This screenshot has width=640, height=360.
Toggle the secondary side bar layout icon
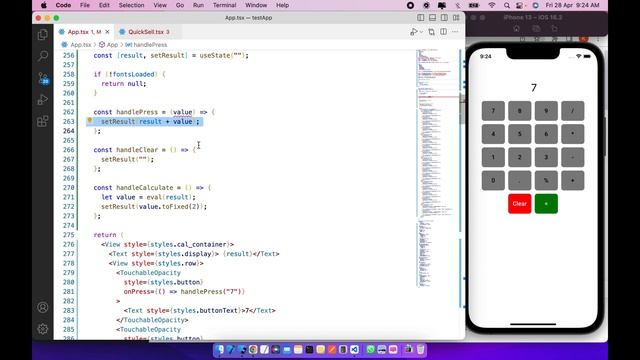[x=444, y=18]
